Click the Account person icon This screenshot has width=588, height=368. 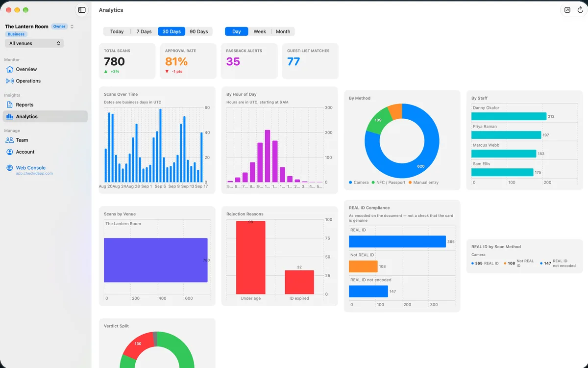tap(9, 152)
